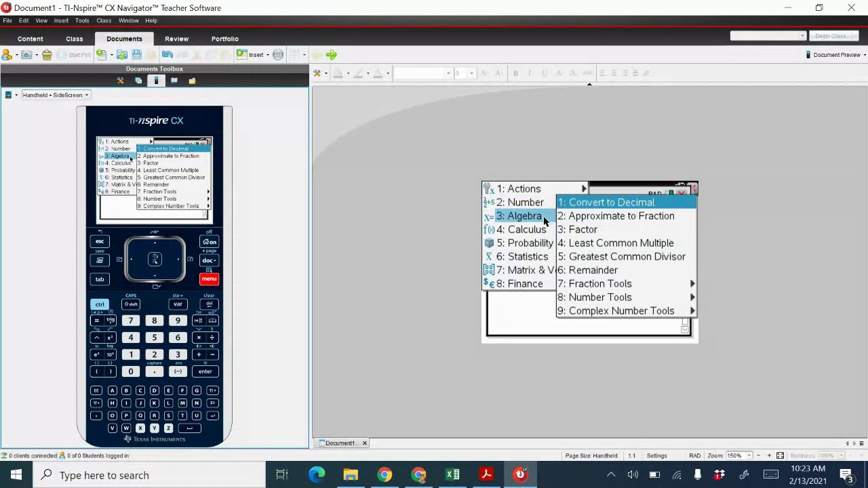The image size is (868, 488).
Task: Choose Greatest Common Divisor menu item
Action: click(626, 256)
